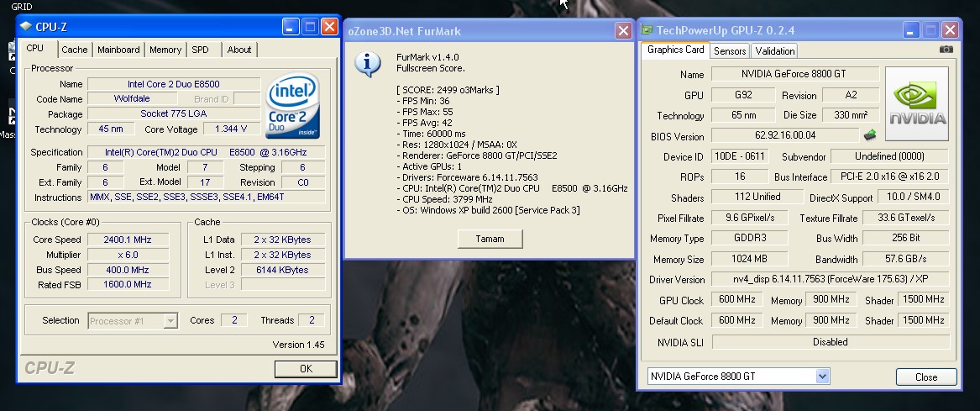Click the Device ID field 10DE - 0611

pos(740,156)
